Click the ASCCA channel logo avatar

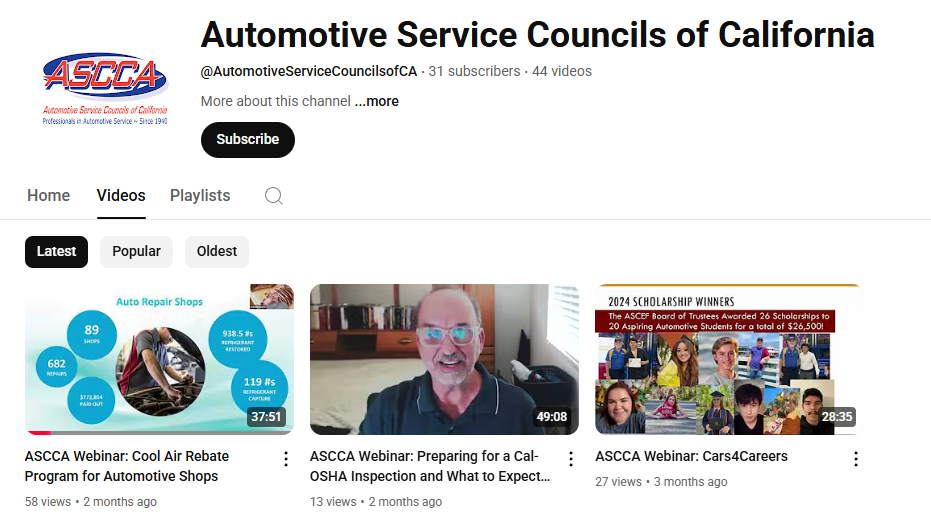[104, 88]
